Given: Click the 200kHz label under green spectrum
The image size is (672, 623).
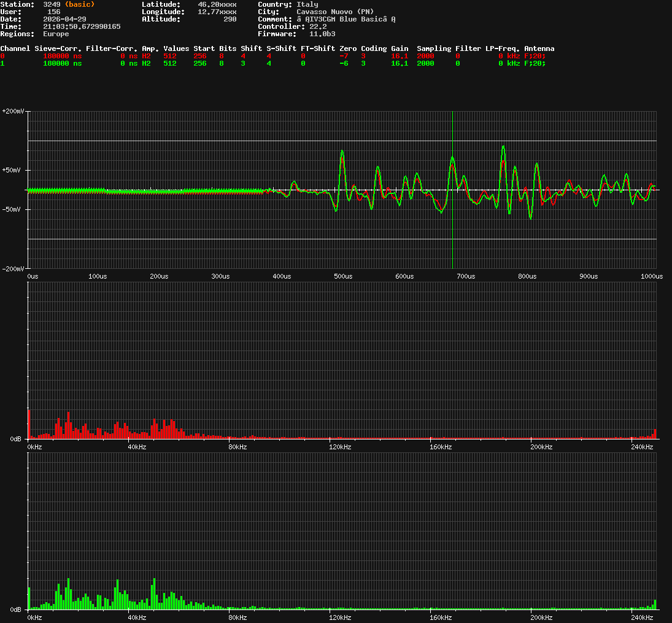Looking at the screenshot, I should click(x=541, y=618).
